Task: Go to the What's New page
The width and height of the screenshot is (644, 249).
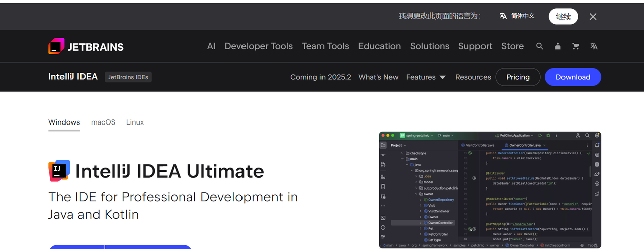Action: [378, 77]
